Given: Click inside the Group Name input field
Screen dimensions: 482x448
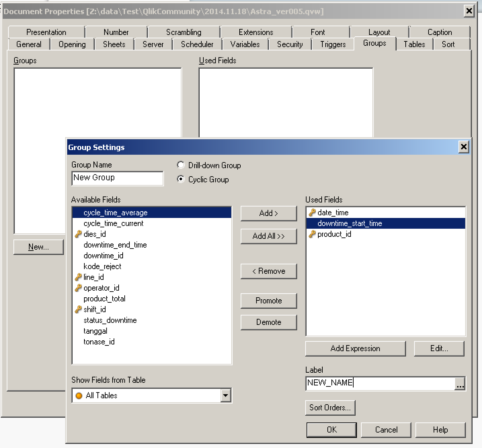Looking at the screenshot, I should [x=117, y=178].
